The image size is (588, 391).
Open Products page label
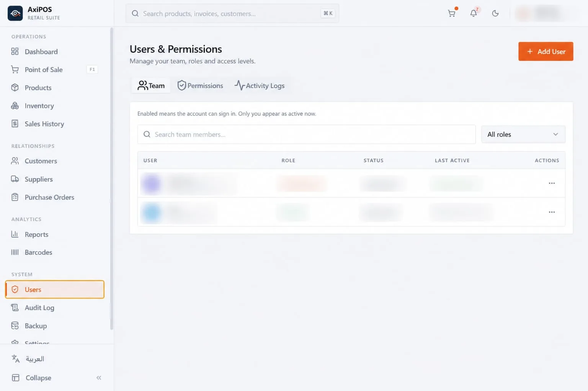click(38, 88)
